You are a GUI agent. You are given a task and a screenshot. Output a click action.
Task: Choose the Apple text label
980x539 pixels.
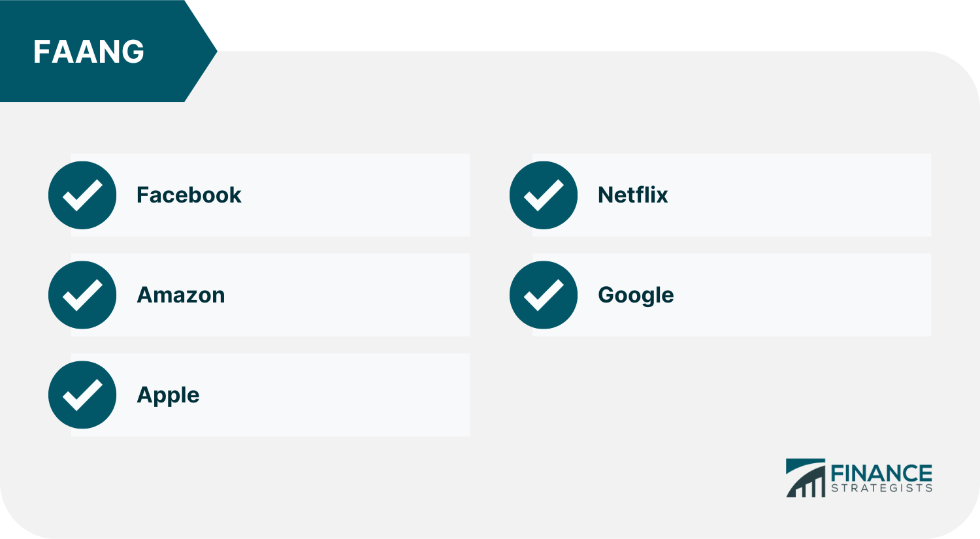(168, 395)
